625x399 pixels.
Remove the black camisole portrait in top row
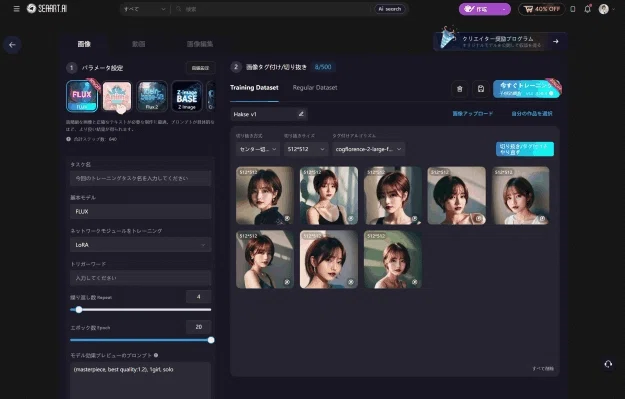[351, 218]
